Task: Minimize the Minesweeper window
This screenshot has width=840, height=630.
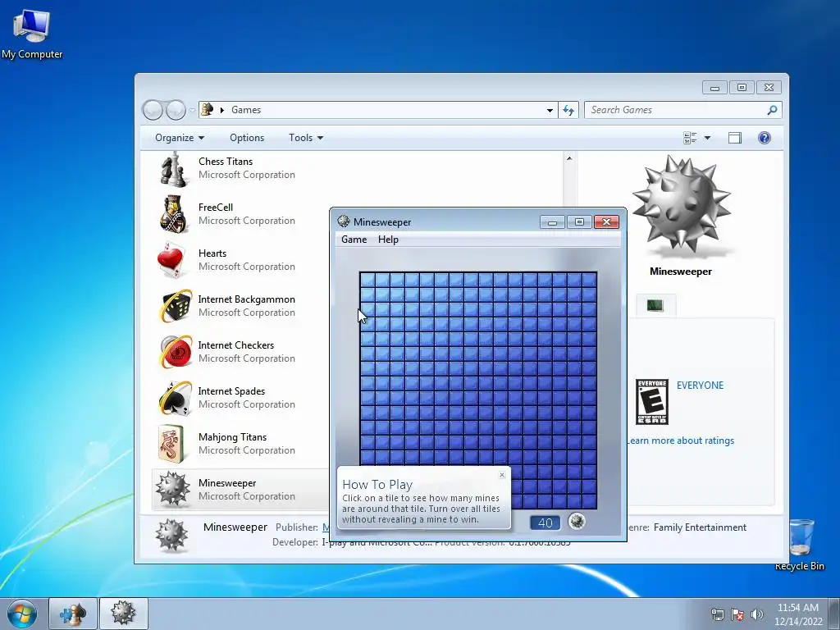Action: point(552,221)
